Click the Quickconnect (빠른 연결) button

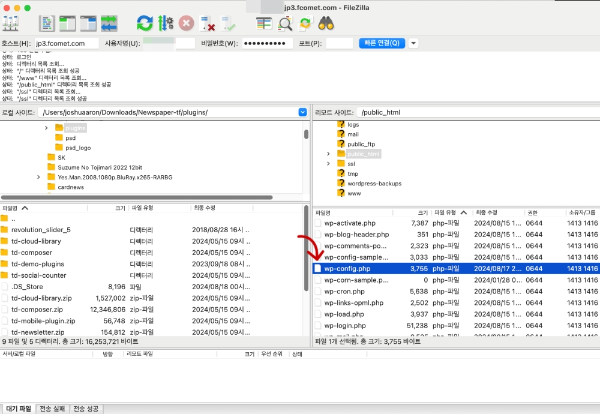coord(382,43)
